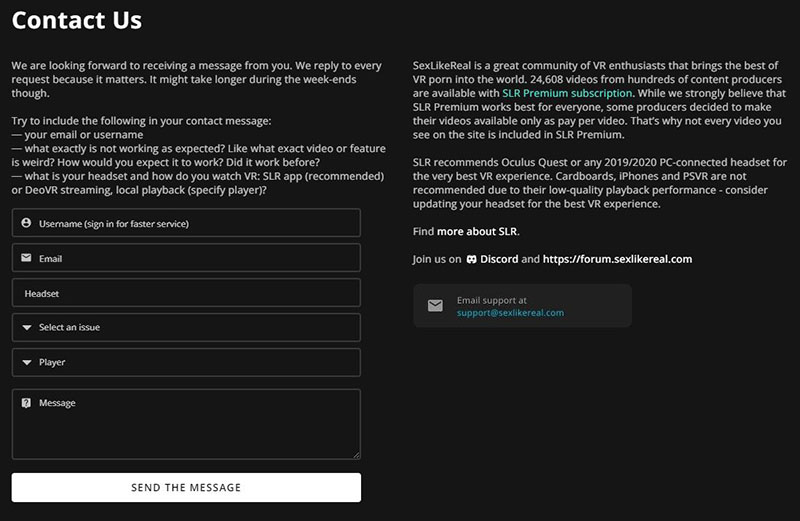Screen dimensions: 800x521
Task: Click the Player dropdown arrow
Action: pos(27,362)
